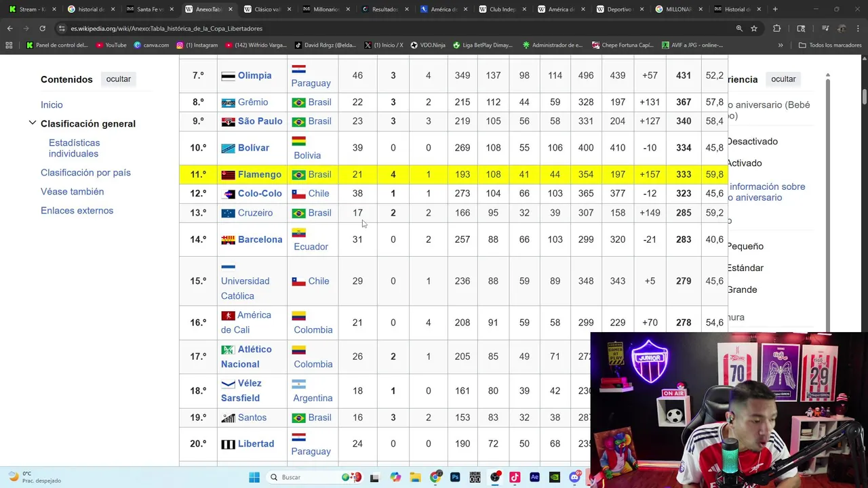Viewport: 868px width, 488px height.
Task: Hide the Contenidos sidebar with ocultar
Action: point(118,79)
